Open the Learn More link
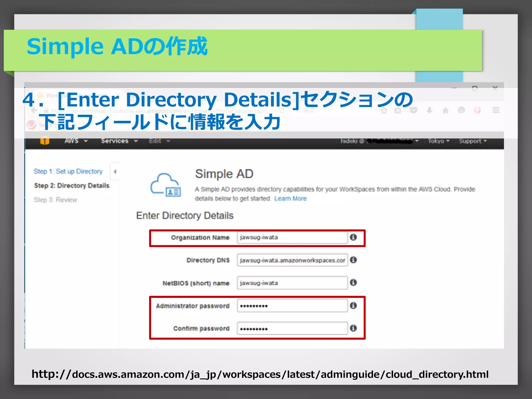The width and height of the screenshot is (532, 399). [290, 199]
